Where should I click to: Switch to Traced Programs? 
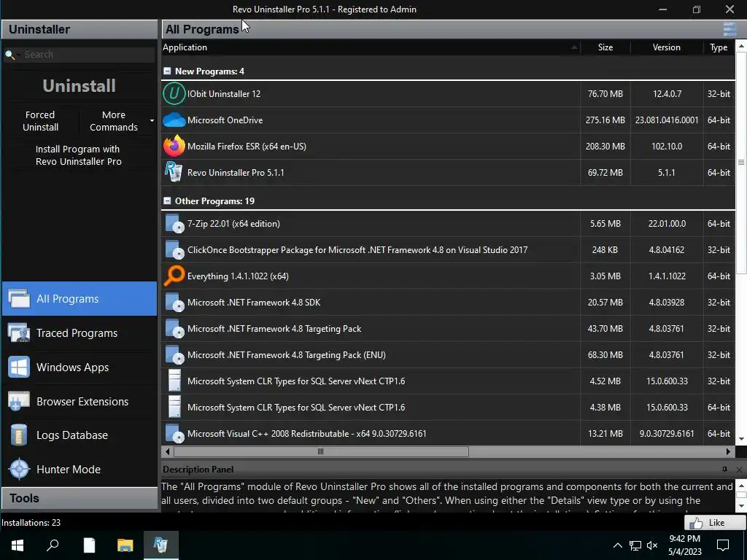(80, 332)
